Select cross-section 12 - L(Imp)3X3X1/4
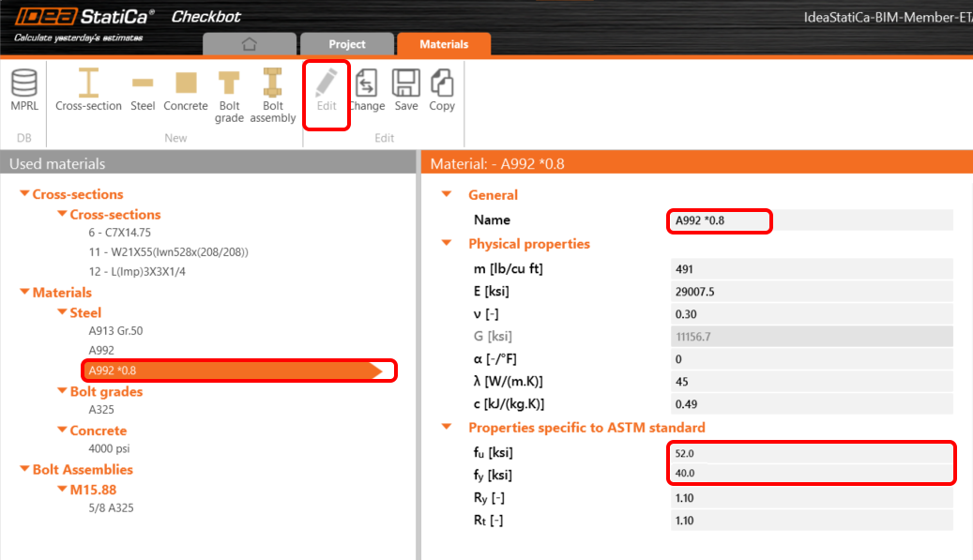The width and height of the screenshot is (973, 560). [x=137, y=272]
